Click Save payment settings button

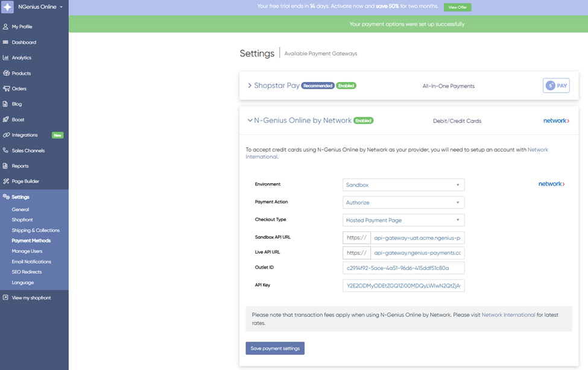[275, 348]
